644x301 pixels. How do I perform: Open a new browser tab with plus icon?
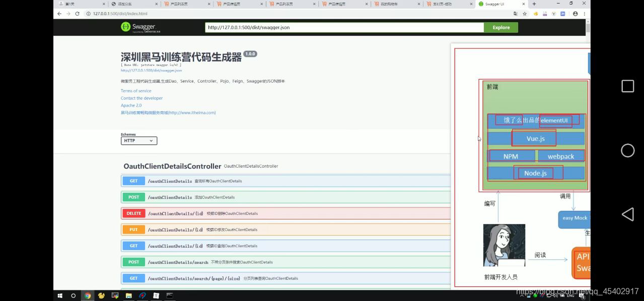pyautogui.click(x=534, y=4)
